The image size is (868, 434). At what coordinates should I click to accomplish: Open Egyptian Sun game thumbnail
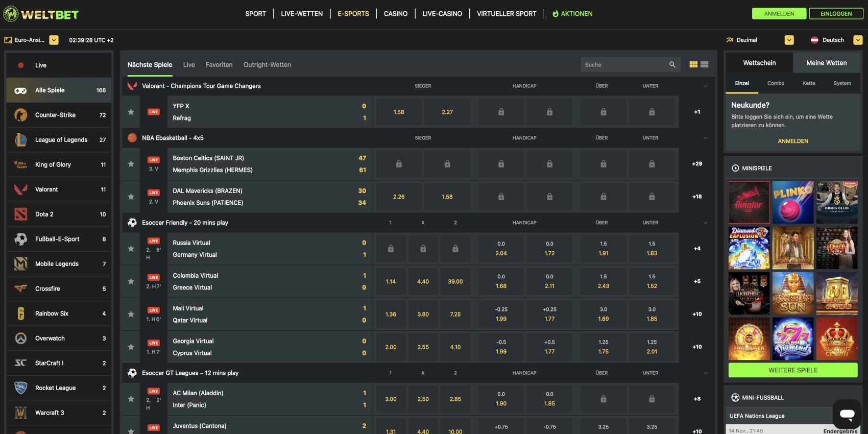click(793, 293)
